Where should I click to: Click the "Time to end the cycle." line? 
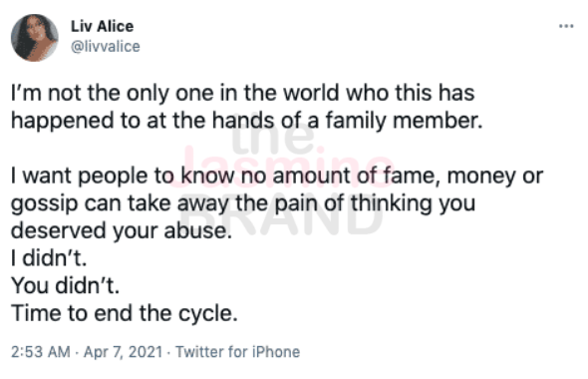tap(125, 313)
